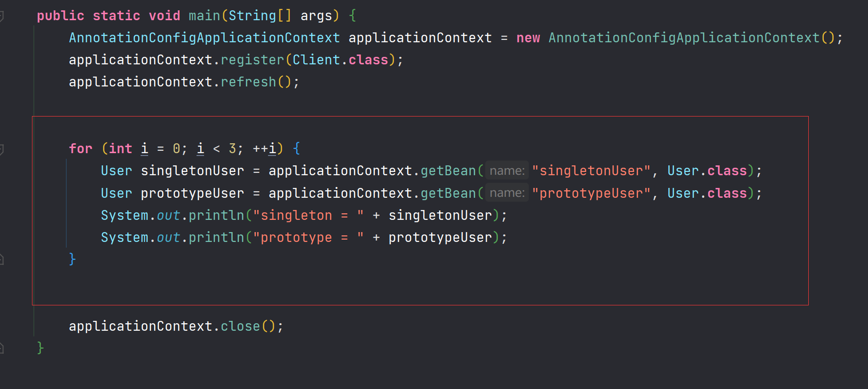Click the refresh method call
The height and width of the screenshot is (389, 868).
(x=248, y=82)
